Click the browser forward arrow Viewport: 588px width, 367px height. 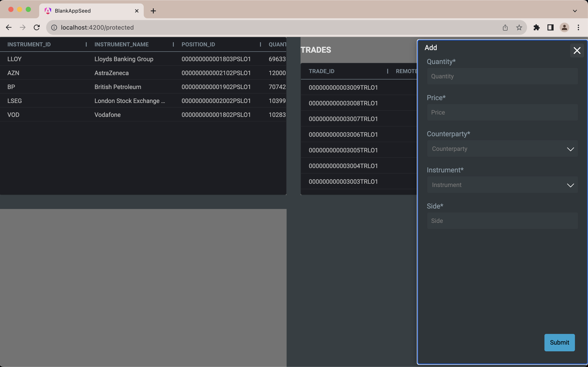click(23, 27)
